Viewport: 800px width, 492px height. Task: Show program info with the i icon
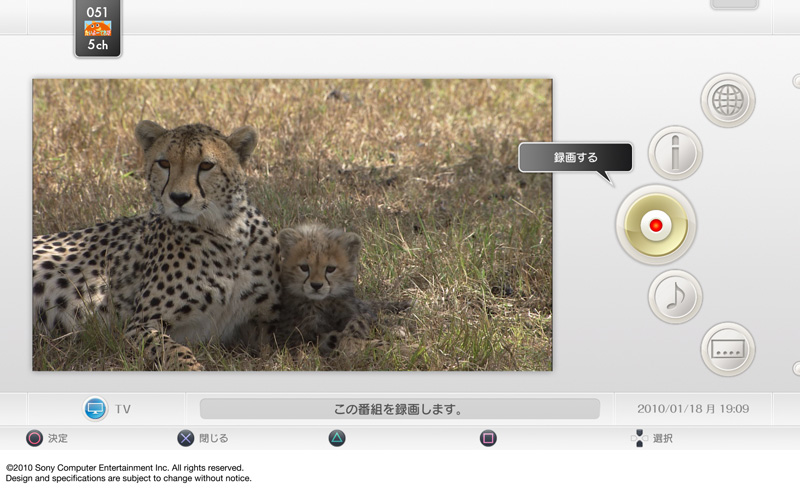coord(675,153)
